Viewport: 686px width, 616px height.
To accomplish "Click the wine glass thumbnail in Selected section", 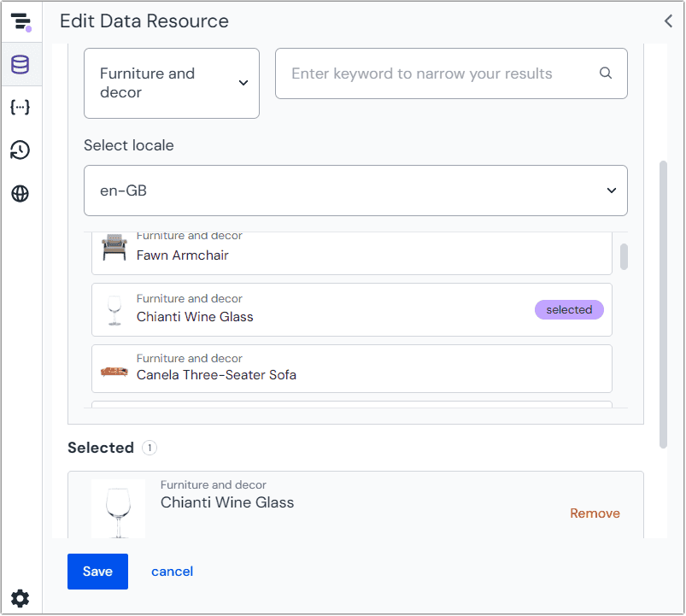I will 118,509.
